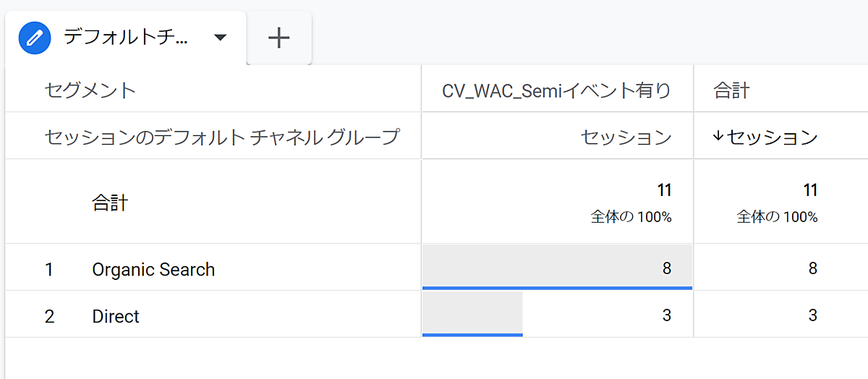Toggle sort on ↓セッション total column
The height and width of the screenshot is (379, 868).
coord(765,137)
